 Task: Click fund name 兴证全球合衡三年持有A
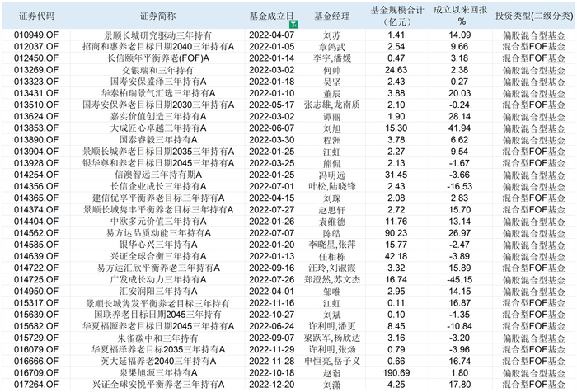(x=158, y=256)
